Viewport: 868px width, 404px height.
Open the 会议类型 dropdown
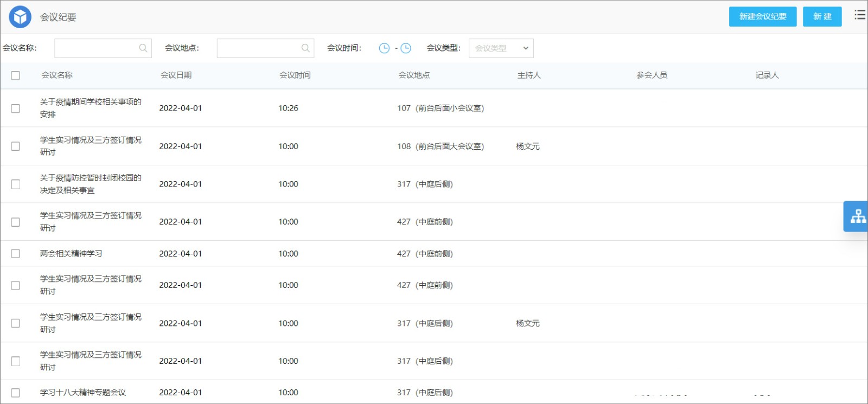(501, 48)
